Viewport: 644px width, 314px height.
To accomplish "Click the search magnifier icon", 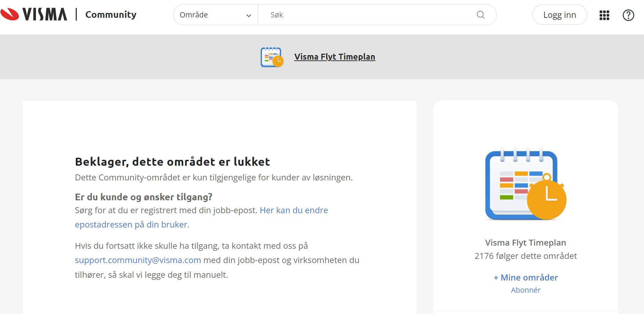I will pyautogui.click(x=480, y=15).
